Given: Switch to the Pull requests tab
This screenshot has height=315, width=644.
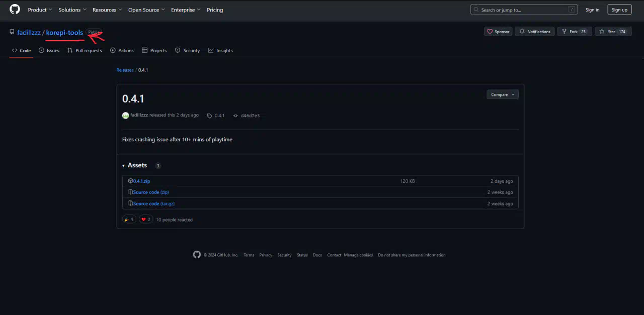Looking at the screenshot, I should point(85,50).
